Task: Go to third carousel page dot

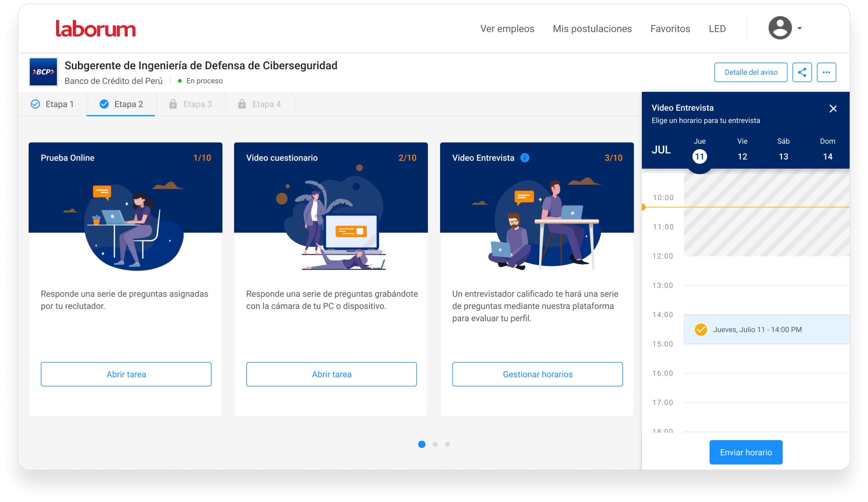Action: click(447, 444)
